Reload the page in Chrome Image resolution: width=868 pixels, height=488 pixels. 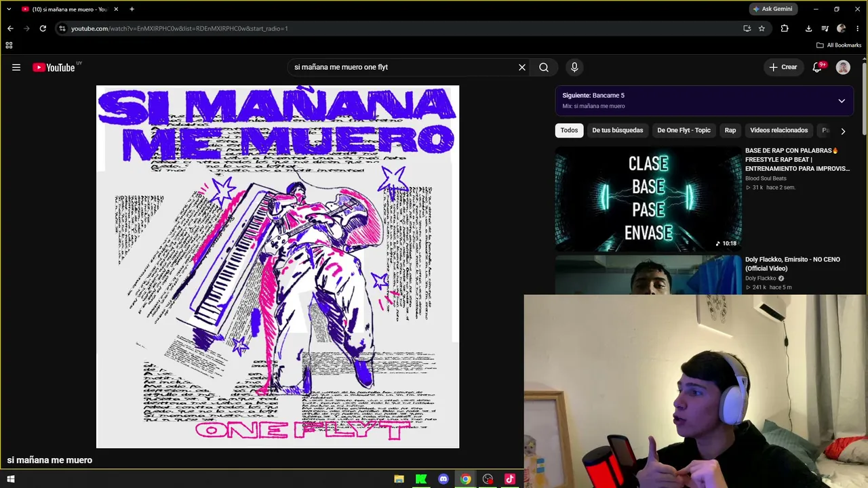point(43,28)
